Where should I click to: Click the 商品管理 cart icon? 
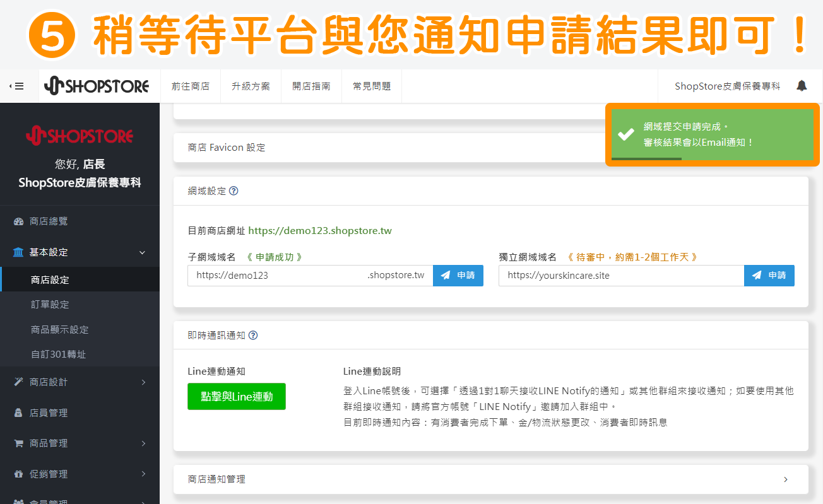(18, 443)
